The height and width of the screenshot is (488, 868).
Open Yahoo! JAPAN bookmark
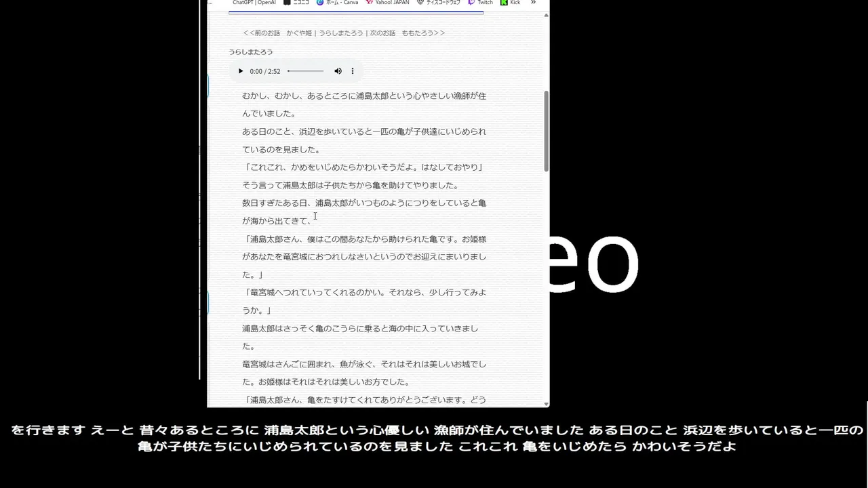[387, 3]
